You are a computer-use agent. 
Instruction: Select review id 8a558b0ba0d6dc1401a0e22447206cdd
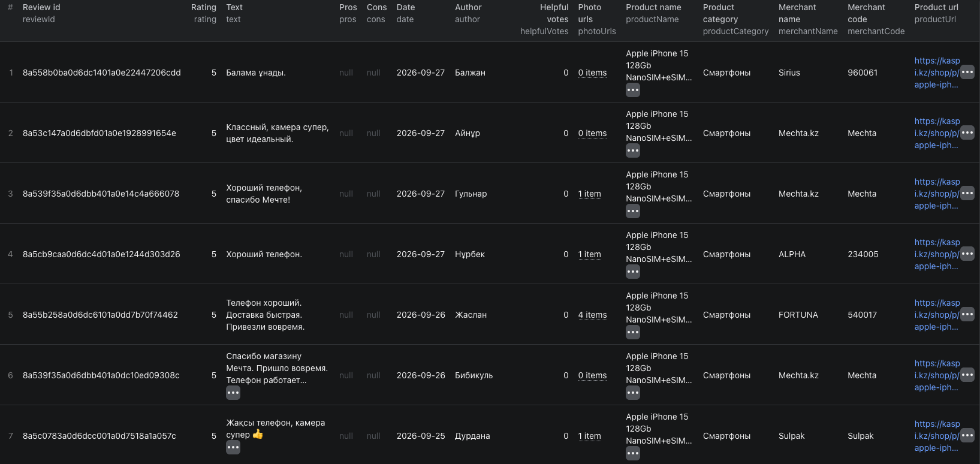click(x=102, y=73)
